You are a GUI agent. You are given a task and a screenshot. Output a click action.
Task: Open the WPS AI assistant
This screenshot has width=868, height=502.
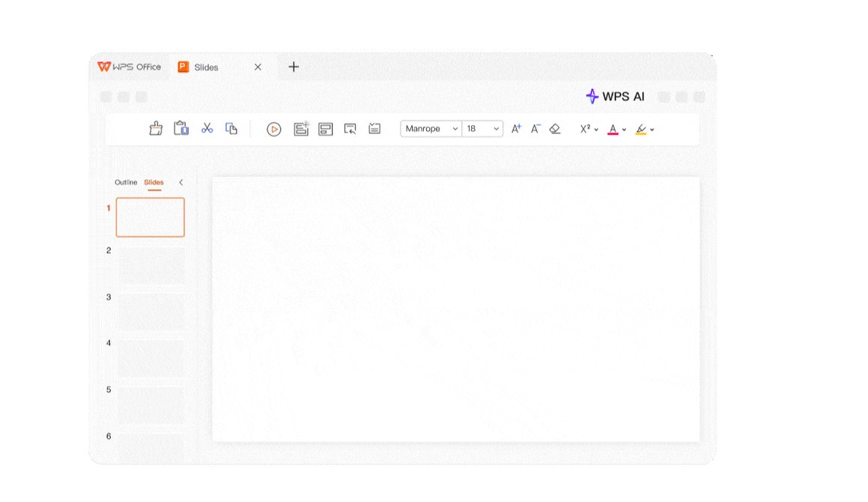615,97
